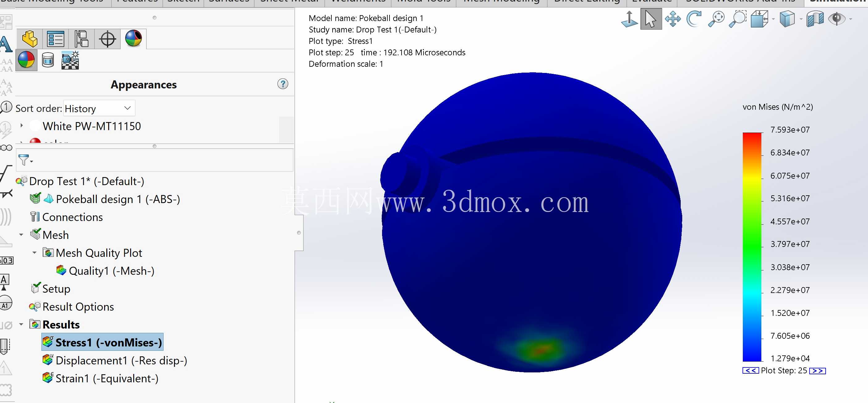Open the Sort order History combo box
This screenshot has height=403, width=868.
99,108
